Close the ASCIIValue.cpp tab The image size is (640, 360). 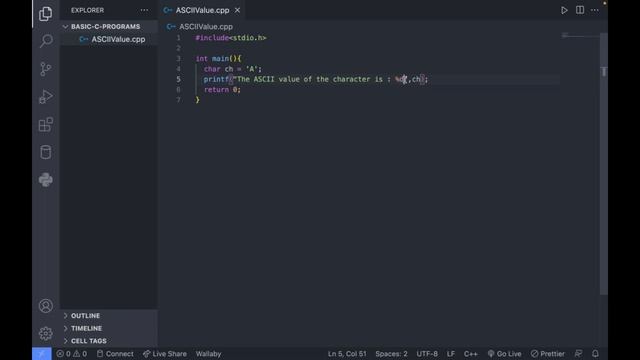pos(237,10)
